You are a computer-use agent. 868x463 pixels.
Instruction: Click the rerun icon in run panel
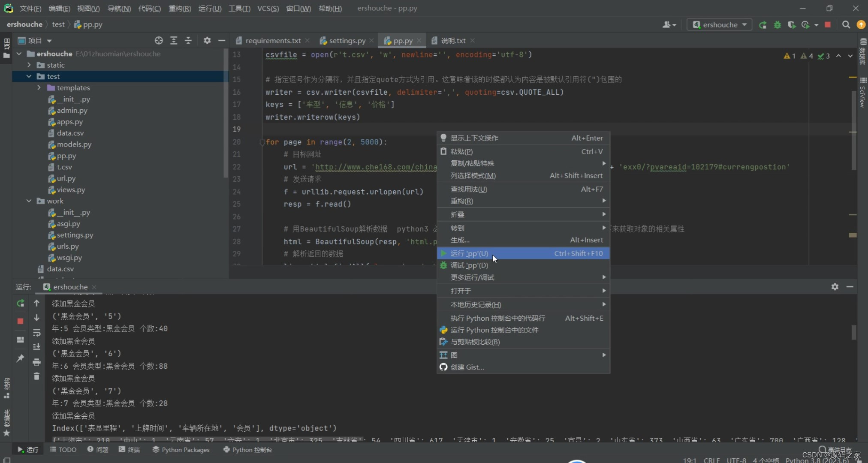20,303
